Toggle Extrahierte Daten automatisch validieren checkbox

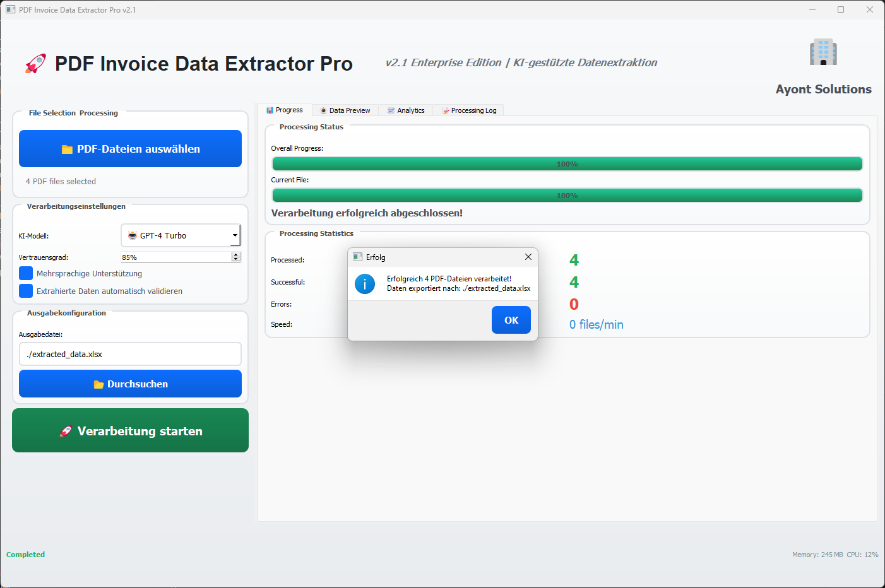pyautogui.click(x=26, y=291)
